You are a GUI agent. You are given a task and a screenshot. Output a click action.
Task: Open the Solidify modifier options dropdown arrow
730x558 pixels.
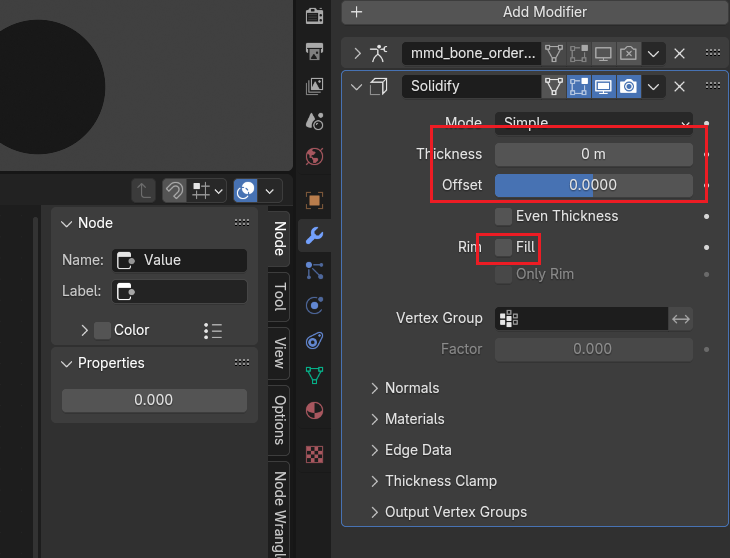point(654,86)
